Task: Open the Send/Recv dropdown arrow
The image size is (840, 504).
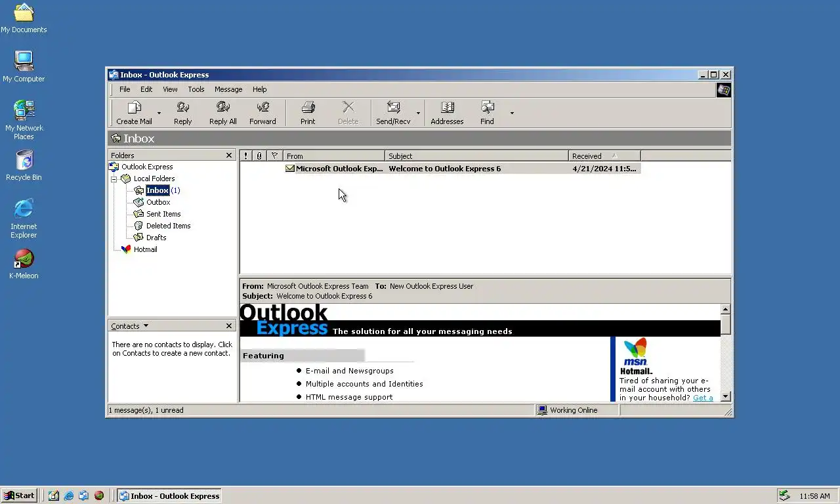Action: tap(418, 113)
